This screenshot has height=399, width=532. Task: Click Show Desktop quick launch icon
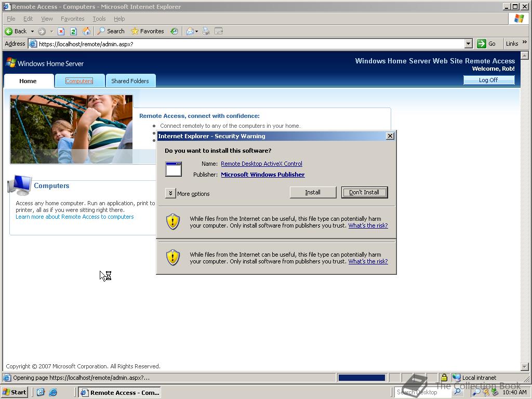pyautogui.click(x=41, y=392)
